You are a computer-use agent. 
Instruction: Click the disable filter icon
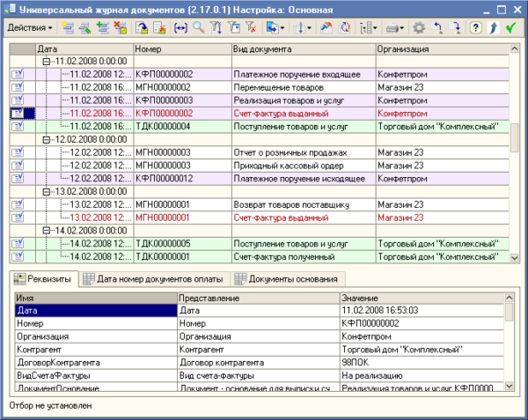point(251,28)
